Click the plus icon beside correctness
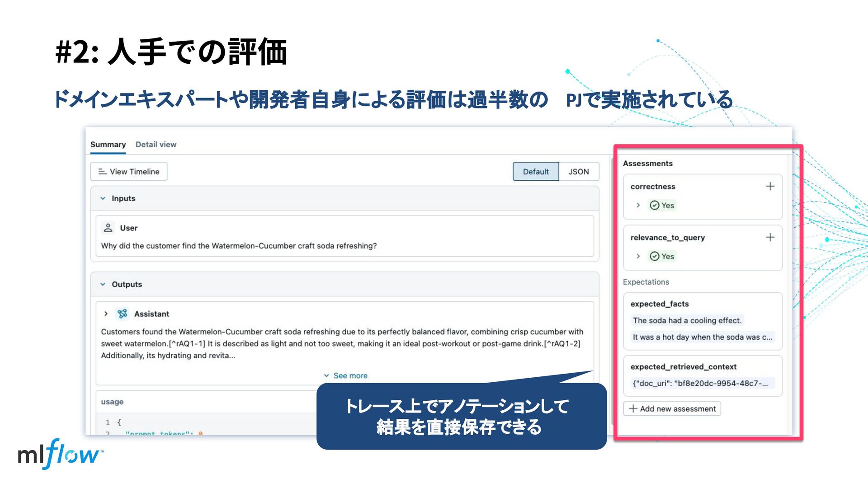 click(x=770, y=186)
